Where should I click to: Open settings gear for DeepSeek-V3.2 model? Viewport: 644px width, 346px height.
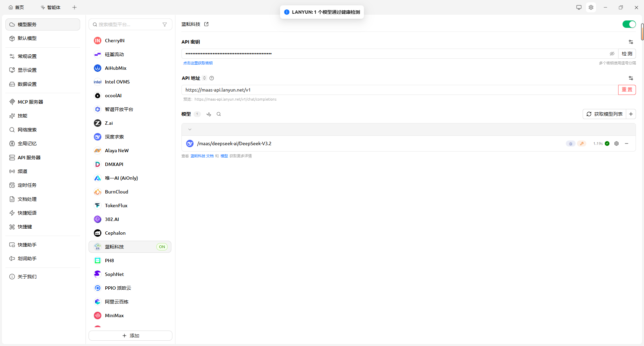(x=616, y=143)
